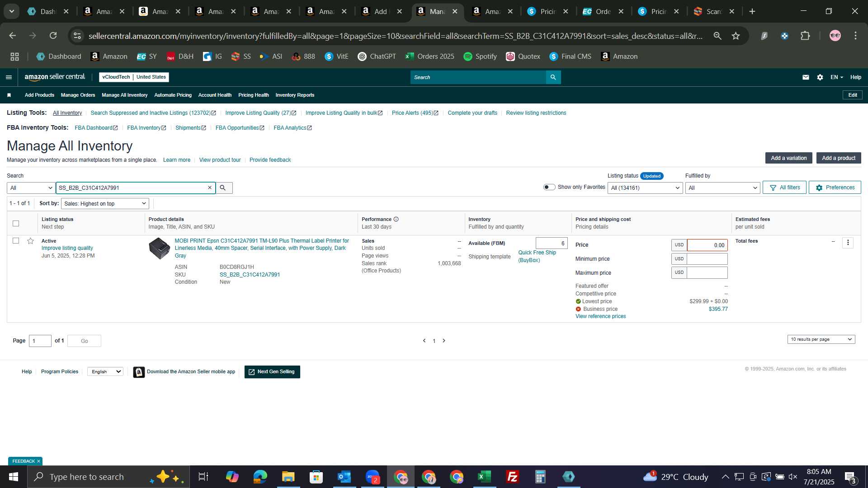Click the printer product thumbnail
868x488 pixels.
tap(159, 249)
